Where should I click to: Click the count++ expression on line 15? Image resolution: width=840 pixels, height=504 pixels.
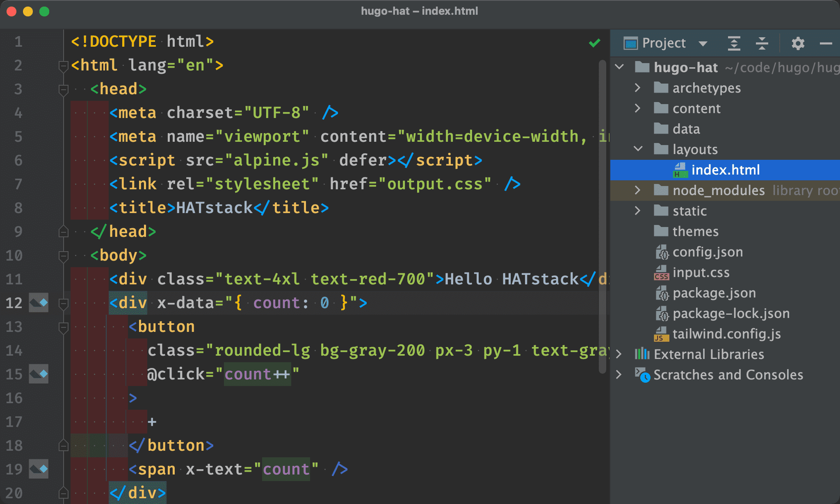pyautogui.click(x=257, y=374)
